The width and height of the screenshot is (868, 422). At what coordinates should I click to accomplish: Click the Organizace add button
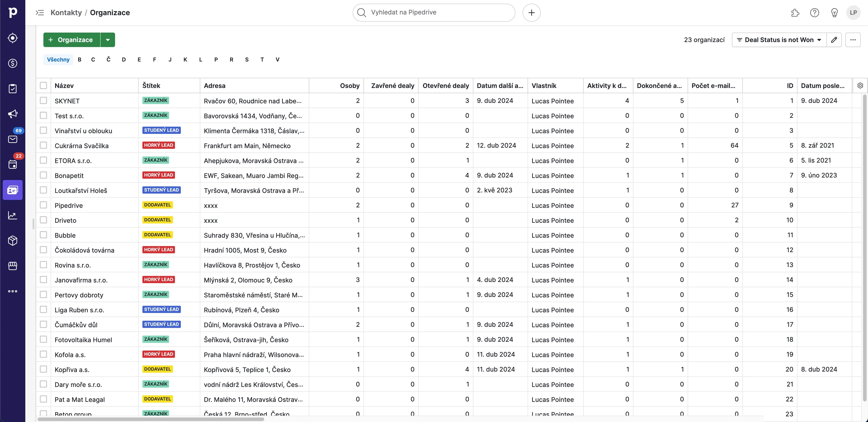point(71,39)
